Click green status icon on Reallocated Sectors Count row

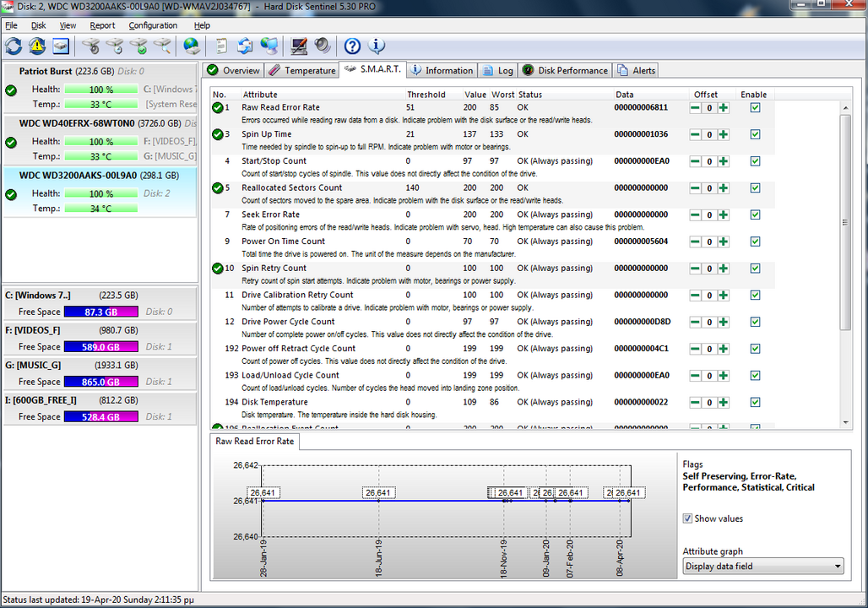[x=218, y=187]
